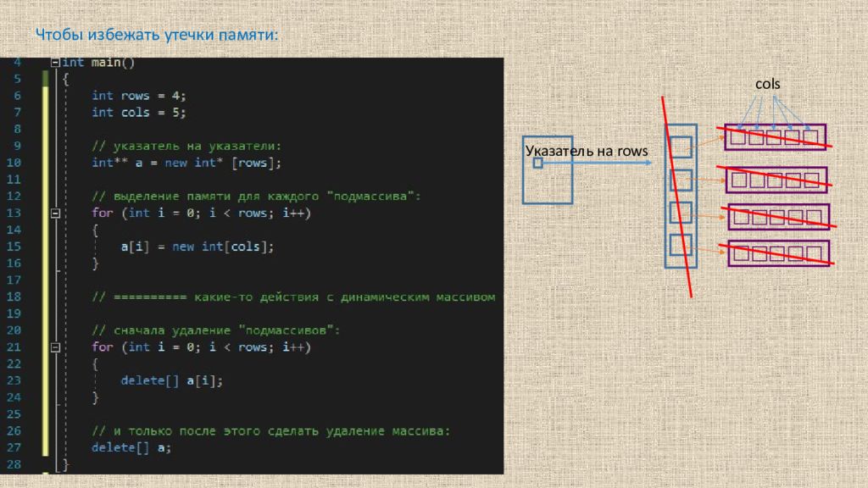The height and width of the screenshot is (488, 868).
Task: Click the 'Указатель на rows' diagram label
Action: coord(587,151)
